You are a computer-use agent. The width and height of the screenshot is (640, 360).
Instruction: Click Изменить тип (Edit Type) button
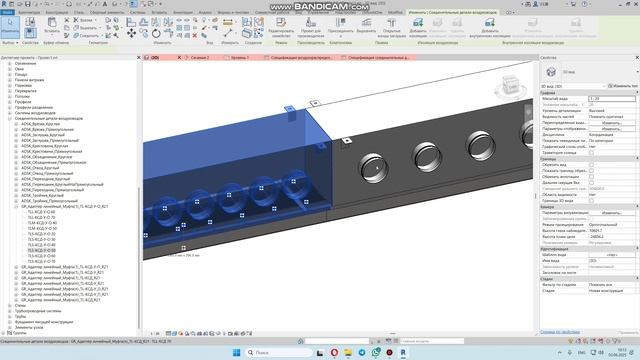click(x=622, y=86)
